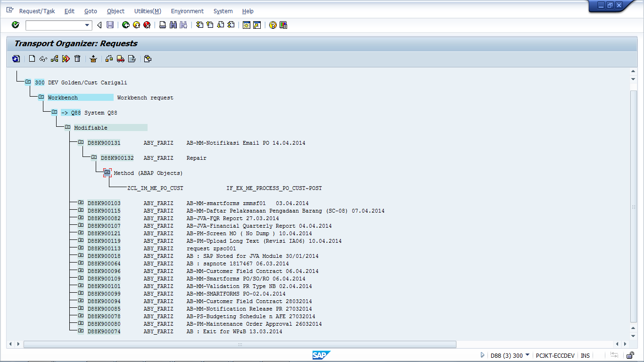Release the request with the truck icon
The image size is (644, 362).
coord(120,58)
